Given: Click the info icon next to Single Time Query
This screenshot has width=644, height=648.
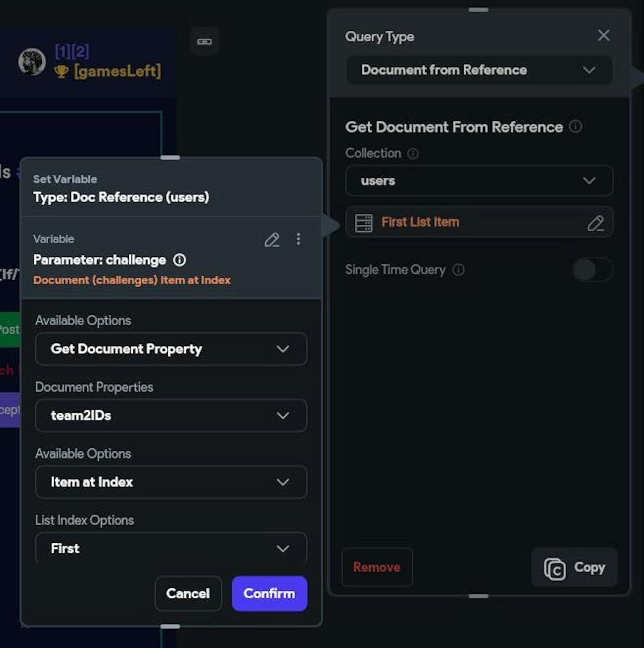Looking at the screenshot, I should 459,270.
